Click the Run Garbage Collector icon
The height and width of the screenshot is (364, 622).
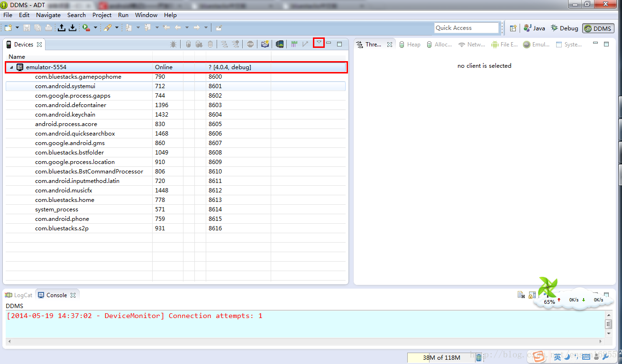click(479, 357)
